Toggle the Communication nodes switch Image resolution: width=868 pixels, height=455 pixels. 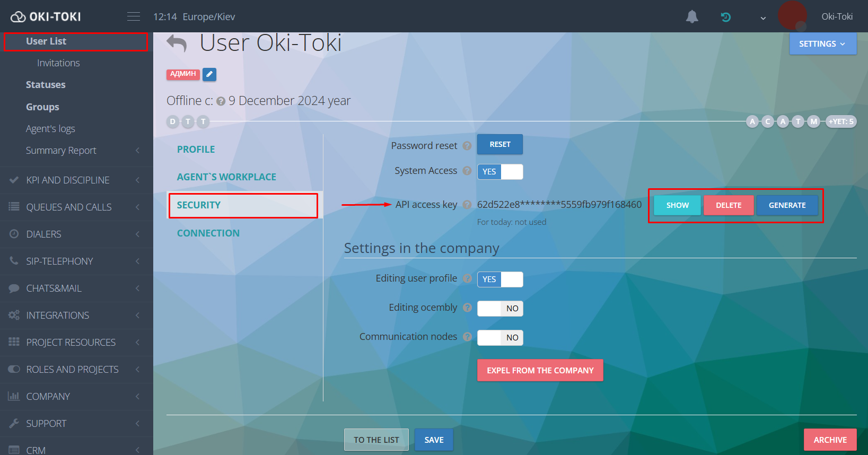pos(500,338)
